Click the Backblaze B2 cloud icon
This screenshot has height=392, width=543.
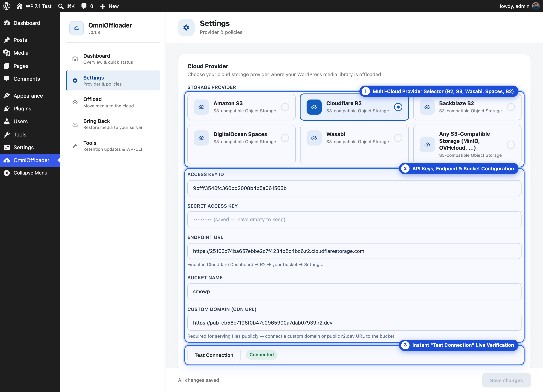[427, 107]
